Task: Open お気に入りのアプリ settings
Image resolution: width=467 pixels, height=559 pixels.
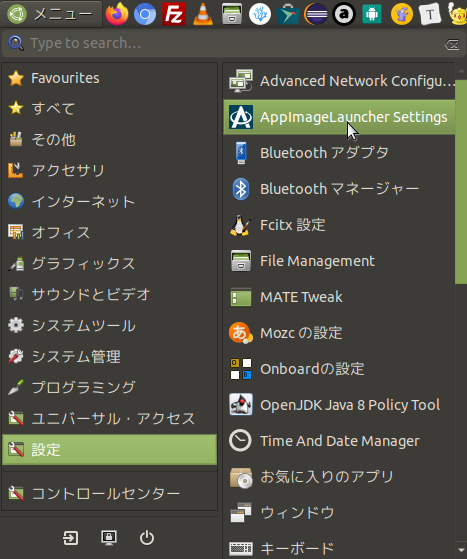Action: 339,477
